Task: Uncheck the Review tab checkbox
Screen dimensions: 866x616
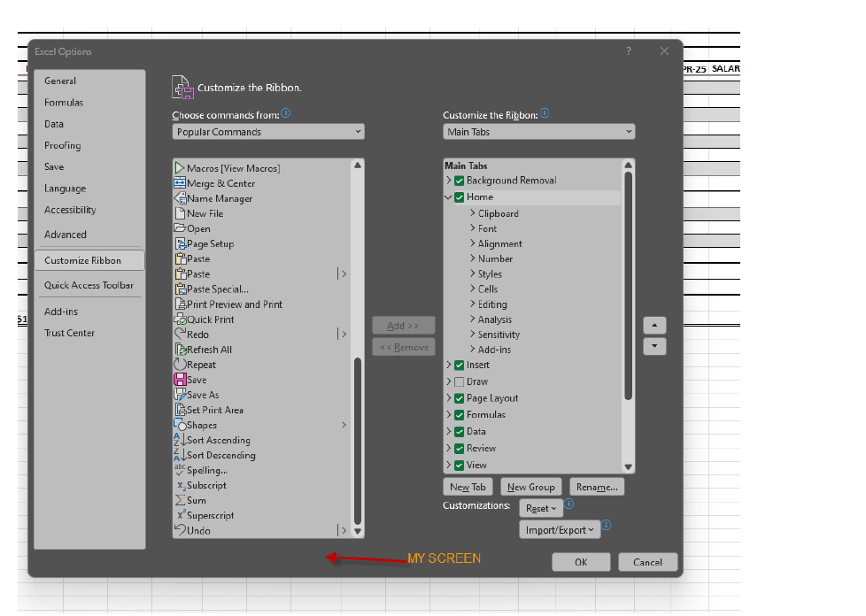Action: [x=459, y=448]
